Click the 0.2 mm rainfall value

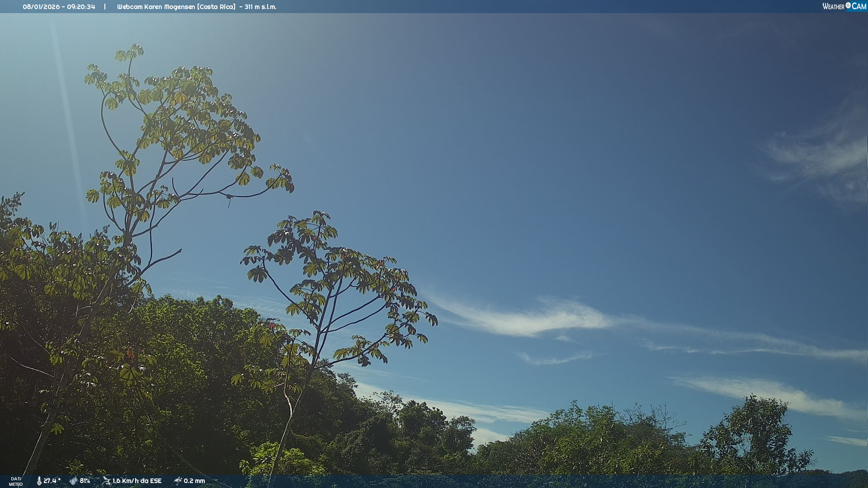point(194,481)
